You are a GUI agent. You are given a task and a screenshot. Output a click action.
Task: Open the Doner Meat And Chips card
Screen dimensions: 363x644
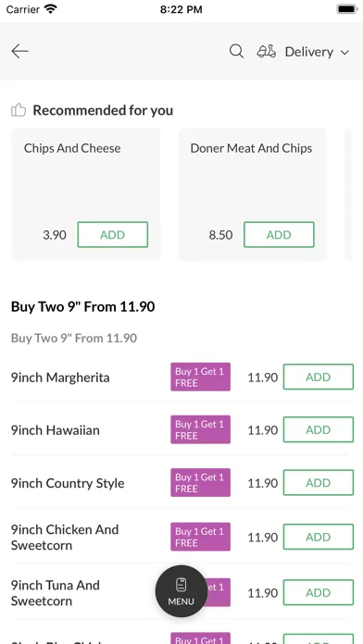pos(252,194)
